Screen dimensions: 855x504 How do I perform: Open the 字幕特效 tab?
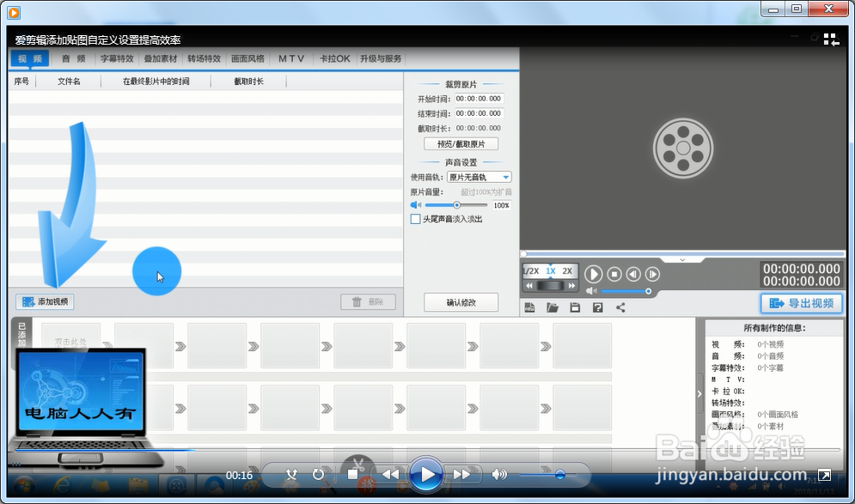point(117,58)
